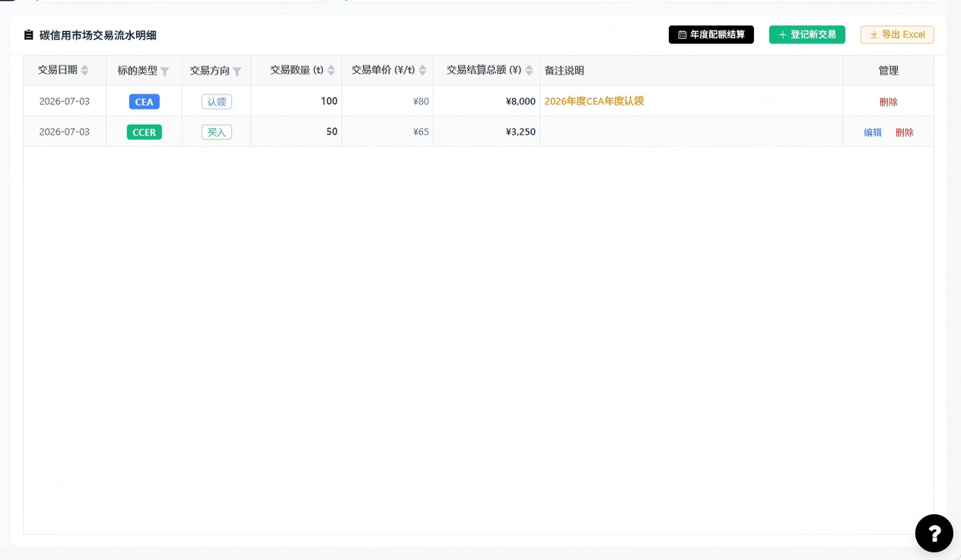961x560 pixels.
Task: Click the 认领 direction tag
Action: [x=217, y=101]
